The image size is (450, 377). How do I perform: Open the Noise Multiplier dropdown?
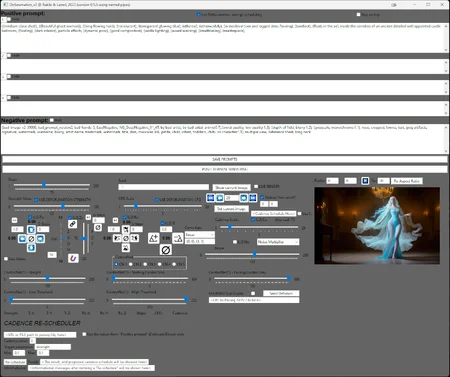coord(278,242)
